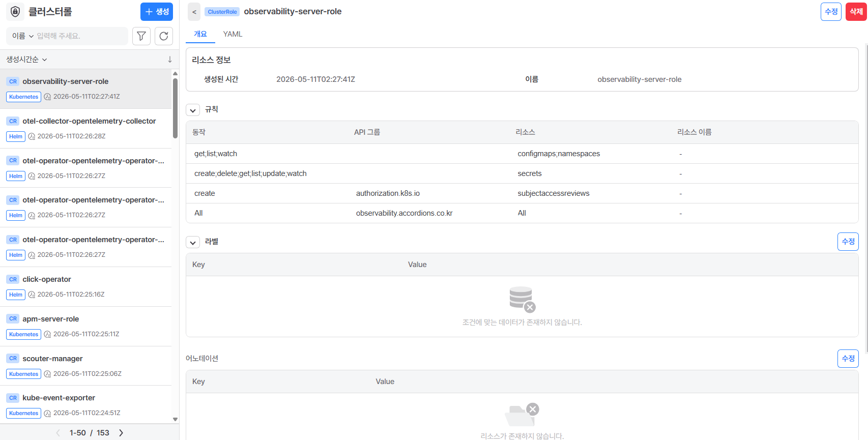The image size is (868, 440).
Task: Click the red 삭제 delete button
Action: [x=856, y=12]
